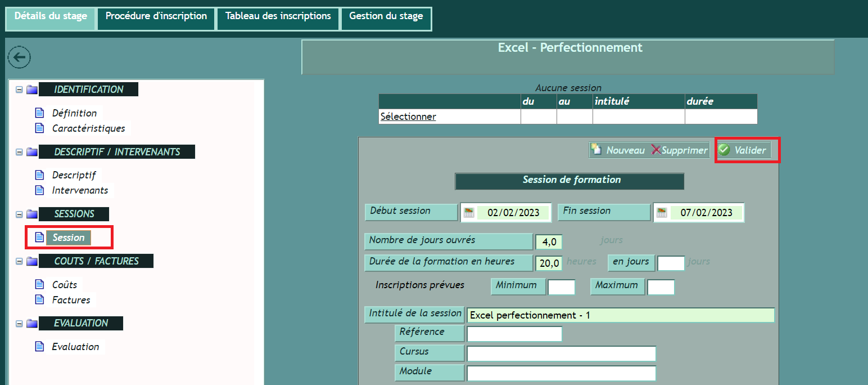The height and width of the screenshot is (385, 868).
Task: Open the Définition document icon
Action: coord(39,113)
